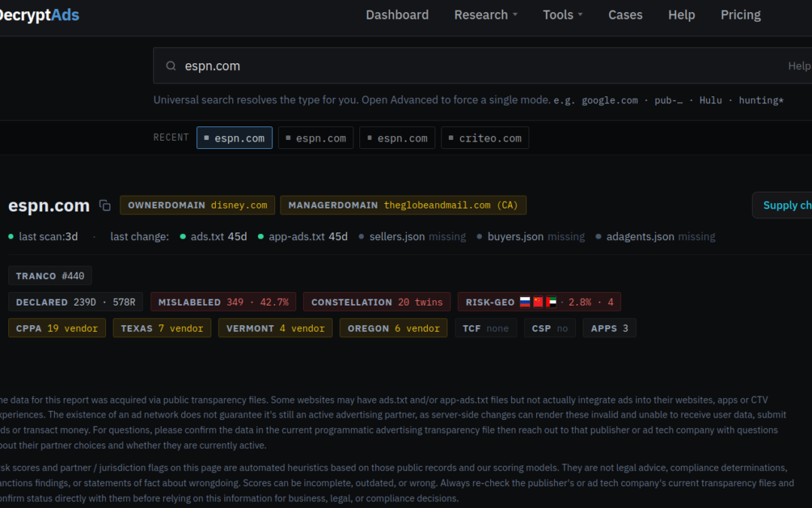Copy espn.com domain via copy icon
812x508 pixels.
coord(105,205)
